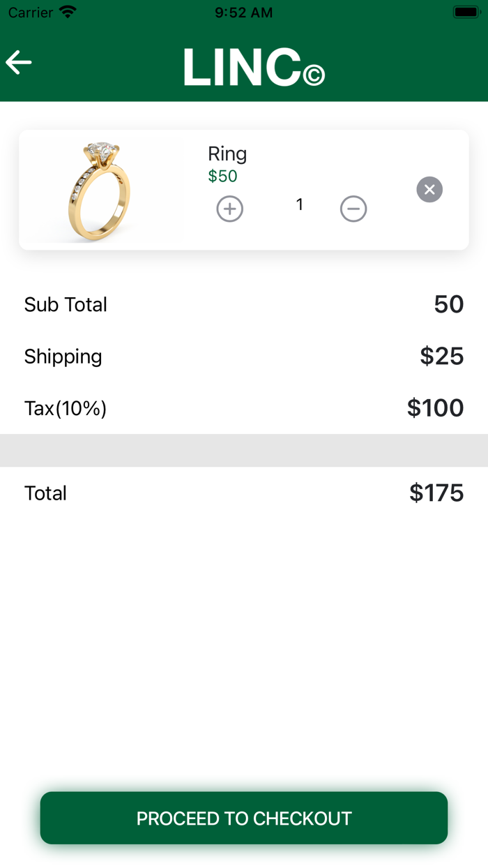The height and width of the screenshot is (868, 488).
Task: Tap the PROCEED TO CHECKOUT button
Action: [244, 818]
